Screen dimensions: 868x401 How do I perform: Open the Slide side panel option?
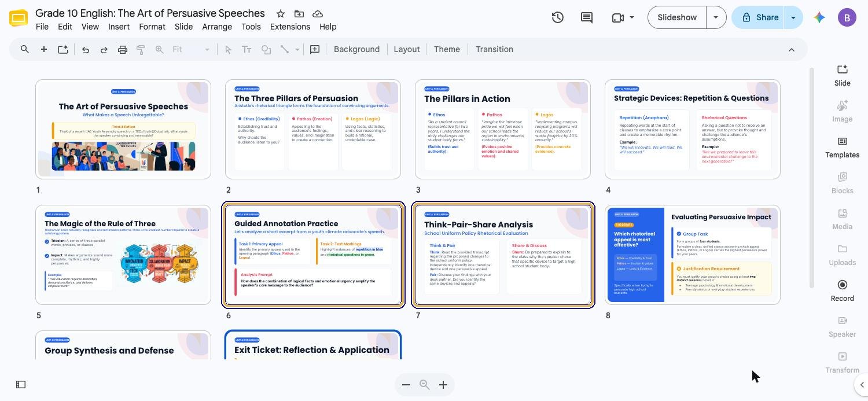pos(843,75)
